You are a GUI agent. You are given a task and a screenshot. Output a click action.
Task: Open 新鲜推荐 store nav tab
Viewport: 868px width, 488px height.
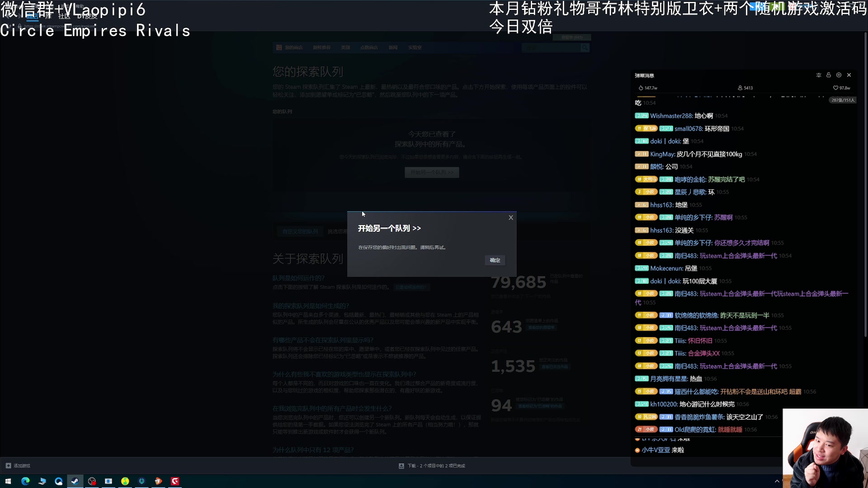pyautogui.click(x=321, y=47)
